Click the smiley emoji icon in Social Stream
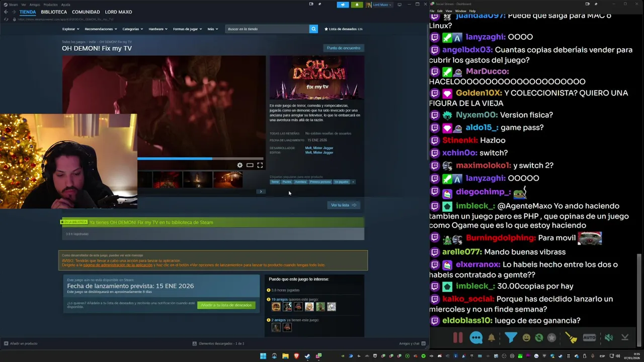The image size is (644, 362). tap(526, 338)
